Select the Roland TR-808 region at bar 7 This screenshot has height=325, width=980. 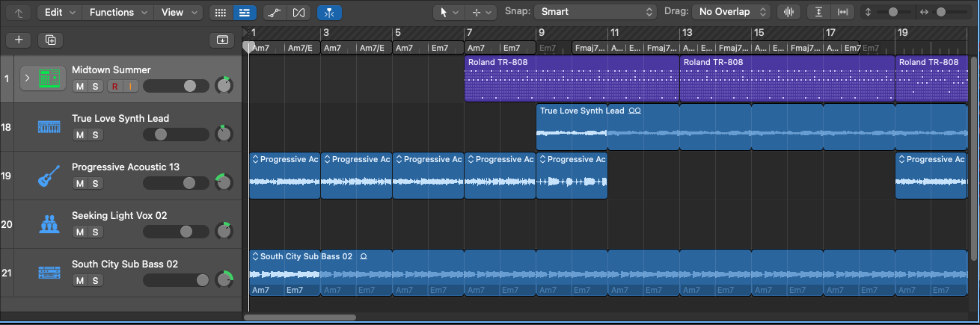click(x=572, y=78)
